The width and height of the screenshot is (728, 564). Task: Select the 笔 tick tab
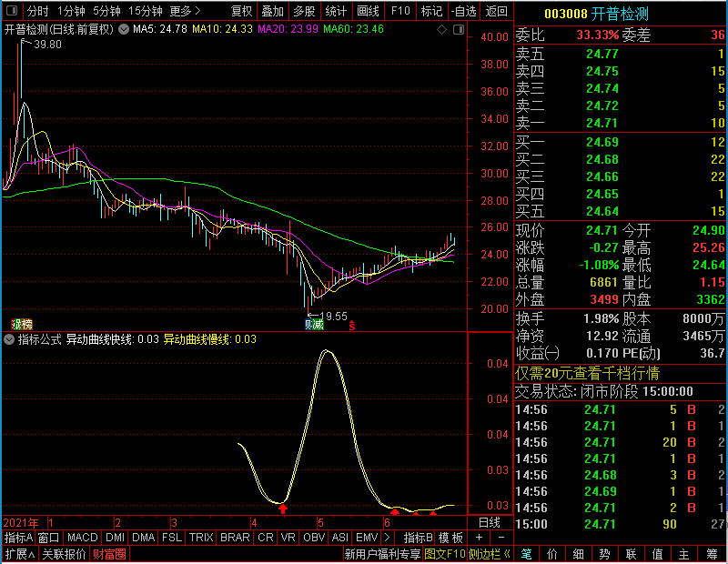tap(526, 554)
